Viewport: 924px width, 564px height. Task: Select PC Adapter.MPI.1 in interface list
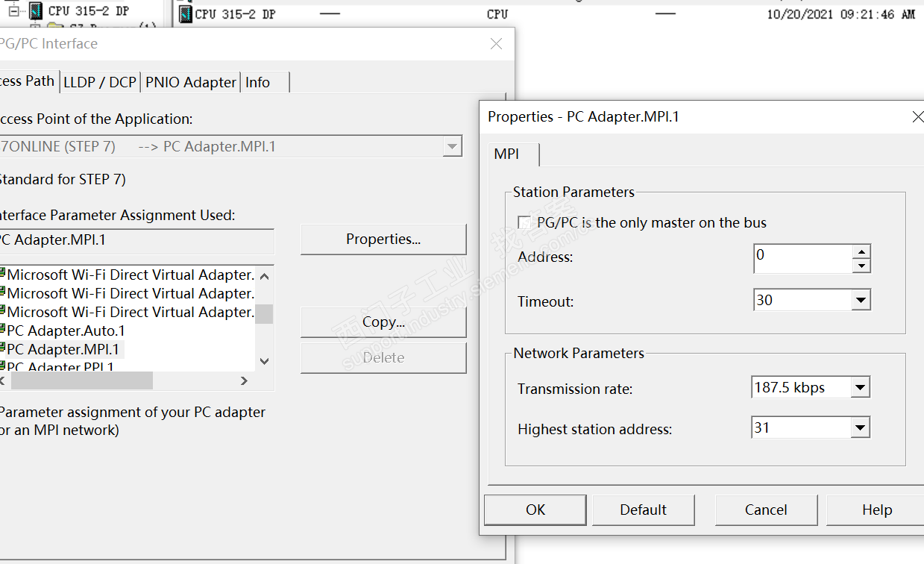click(x=63, y=349)
